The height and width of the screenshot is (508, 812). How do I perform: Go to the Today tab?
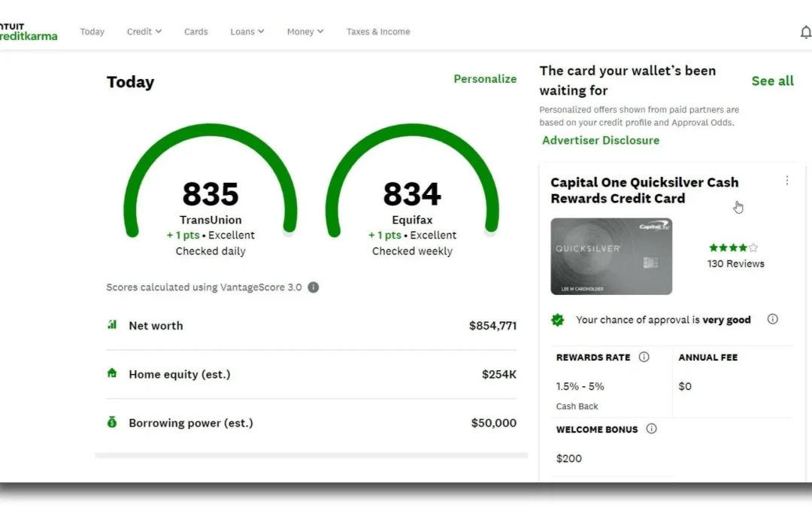point(92,32)
